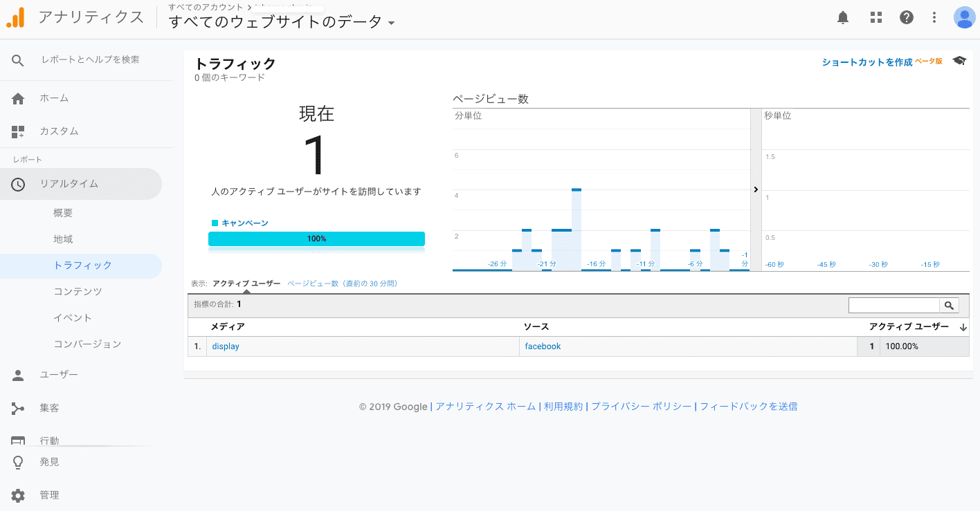Click the chart panel collapse arrow

point(756,189)
